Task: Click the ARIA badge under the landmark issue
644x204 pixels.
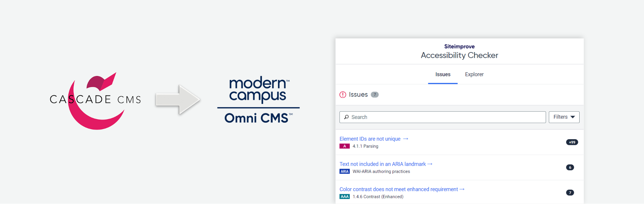Action: [344, 171]
